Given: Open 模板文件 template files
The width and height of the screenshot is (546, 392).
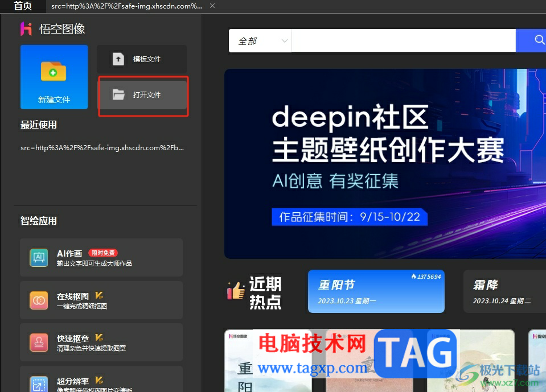Looking at the screenshot, I should (142, 59).
